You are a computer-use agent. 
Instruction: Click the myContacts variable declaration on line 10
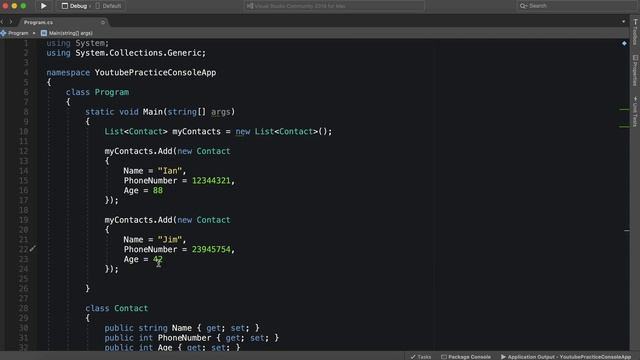pos(196,131)
